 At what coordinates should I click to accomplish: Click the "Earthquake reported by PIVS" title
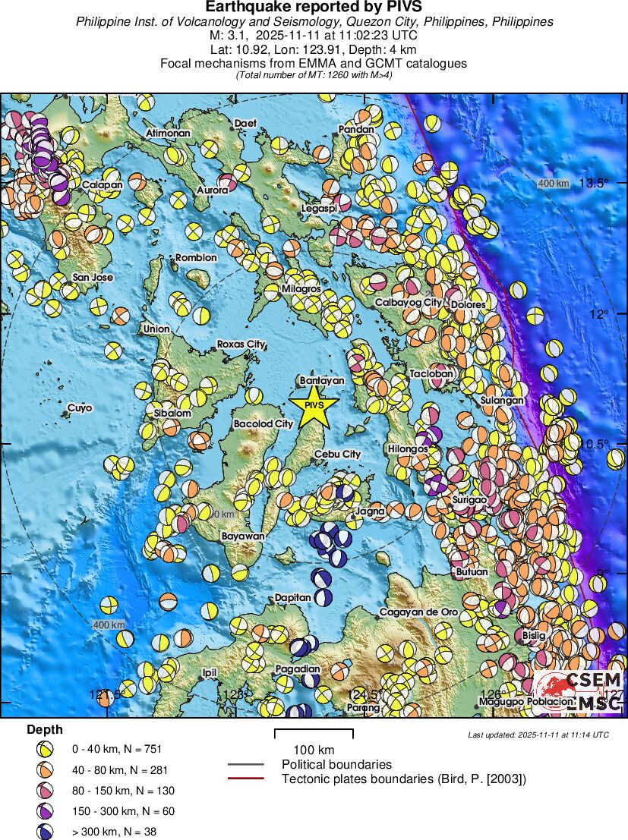click(x=314, y=8)
